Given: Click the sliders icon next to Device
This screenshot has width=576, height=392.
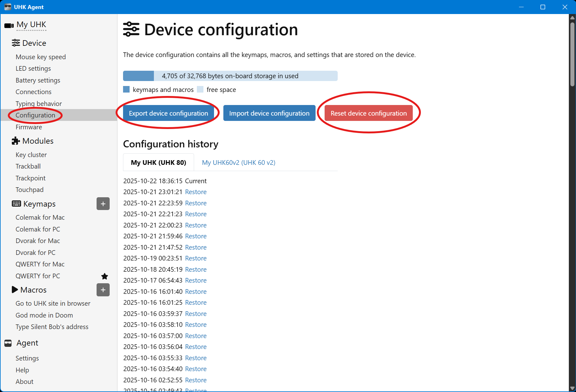Looking at the screenshot, I should point(16,43).
